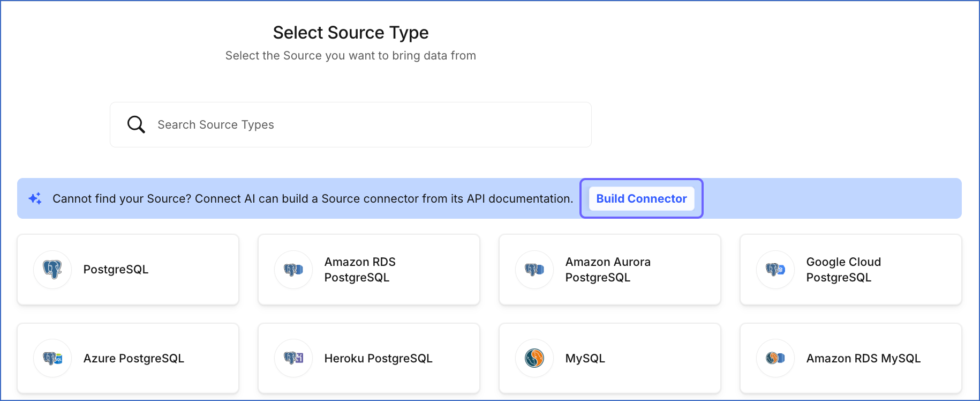The width and height of the screenshot is (980, 401).
Task: Click the MySQL dolphin icon
Action: pos(534,358)
